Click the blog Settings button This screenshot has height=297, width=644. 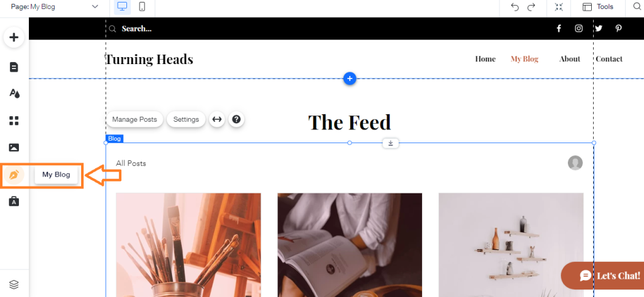[186, 119]
